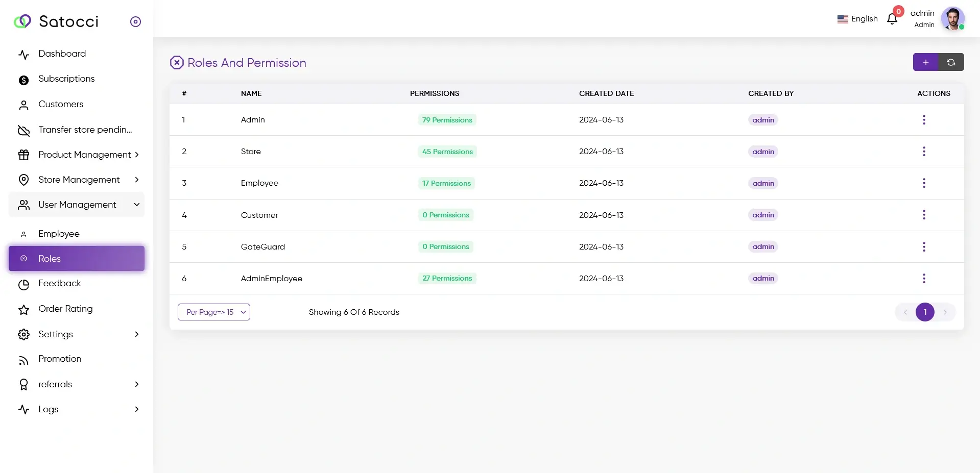Image resolution: width=980 pixels, height=473 pixels.
Task: Select page 1 in pagination
Action: pyautogui.click(x=925, y=312)
